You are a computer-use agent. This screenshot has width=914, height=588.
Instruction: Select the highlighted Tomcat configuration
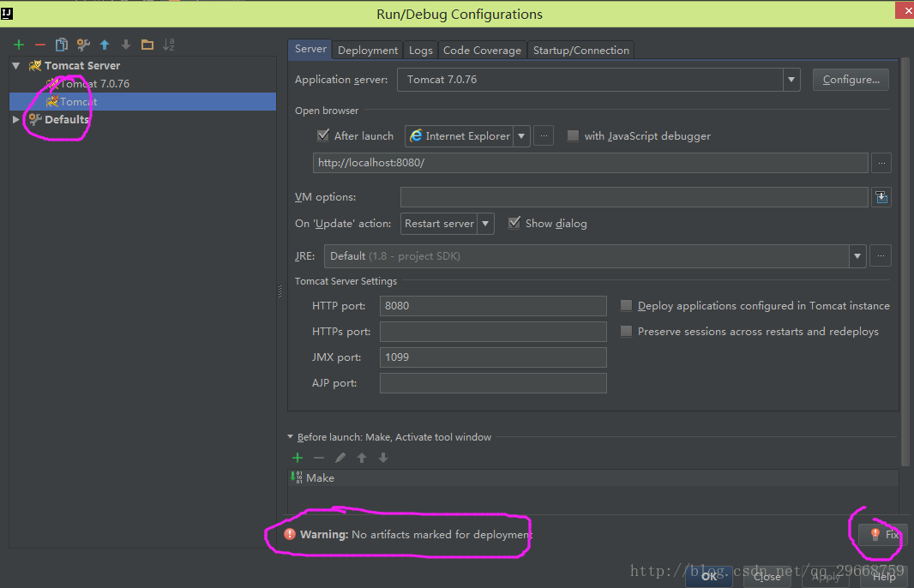point(143,101)
